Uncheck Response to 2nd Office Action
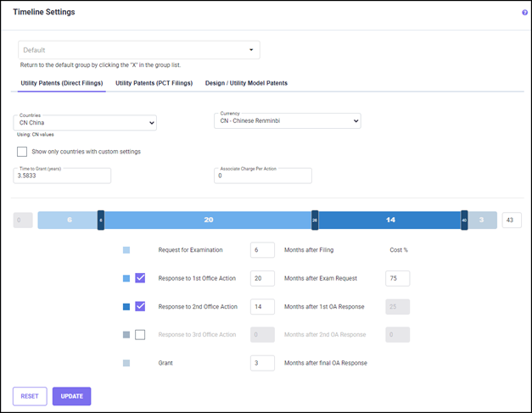 140,306
